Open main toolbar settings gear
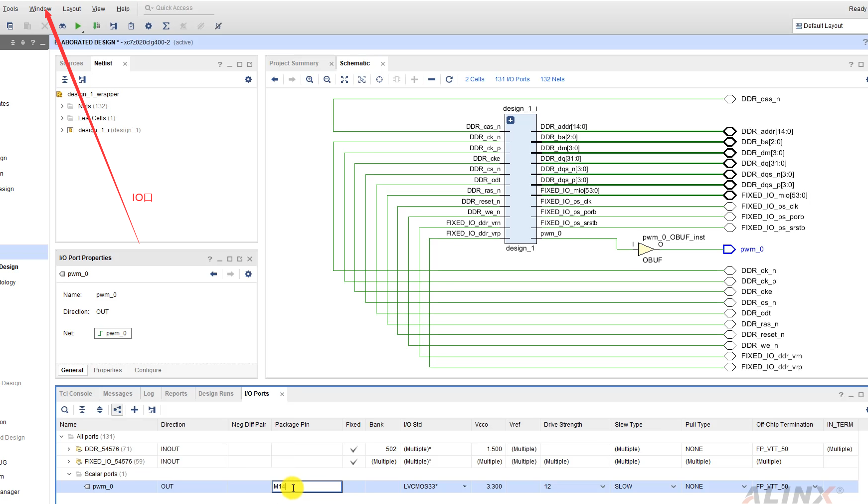The image size is (868, 504). pos(149,26)
